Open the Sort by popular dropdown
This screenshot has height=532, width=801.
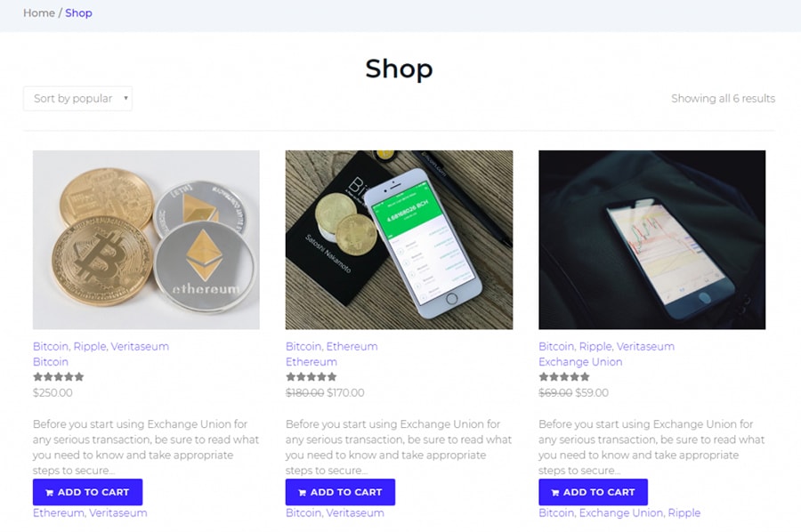coord(77,99)
